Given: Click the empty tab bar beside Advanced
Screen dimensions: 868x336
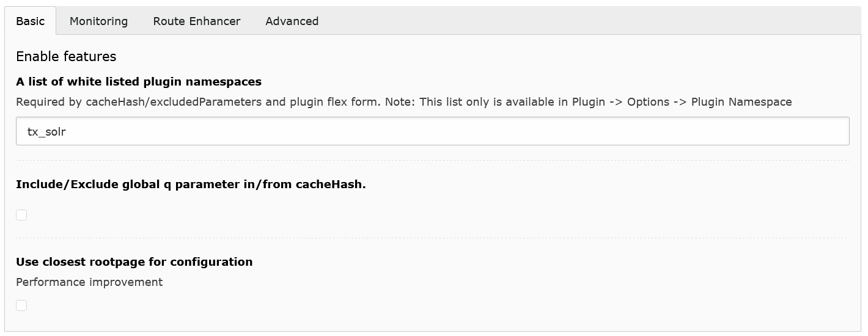Looking at the screenshot, I should 587,21.
